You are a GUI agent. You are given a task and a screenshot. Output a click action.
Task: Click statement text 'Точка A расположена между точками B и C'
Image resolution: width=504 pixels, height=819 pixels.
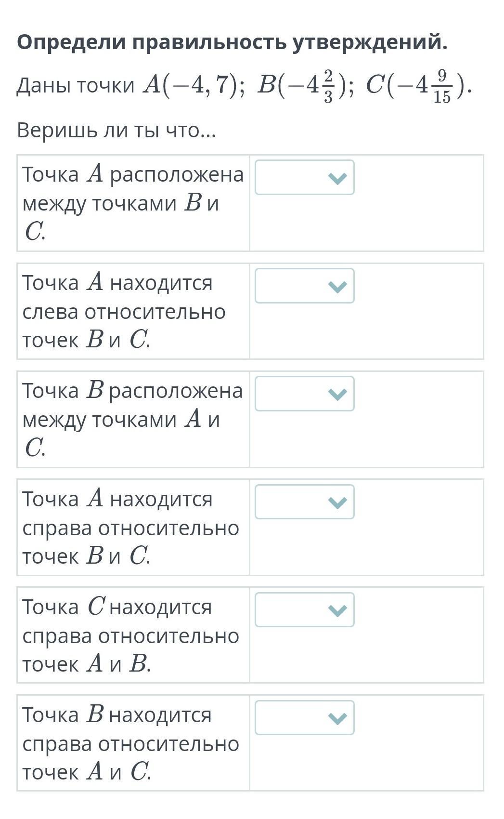(x=132, y=203)
